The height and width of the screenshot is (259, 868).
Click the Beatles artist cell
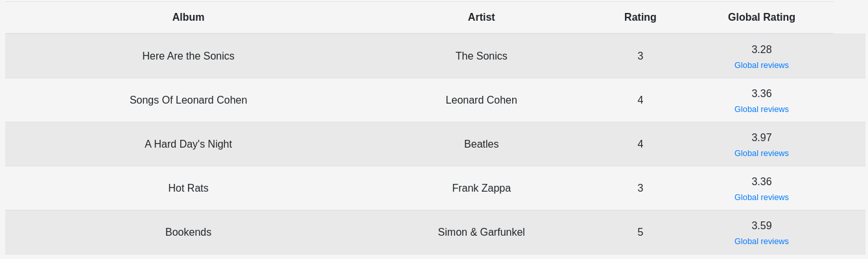pyautogui.click(x=481, y=144)
